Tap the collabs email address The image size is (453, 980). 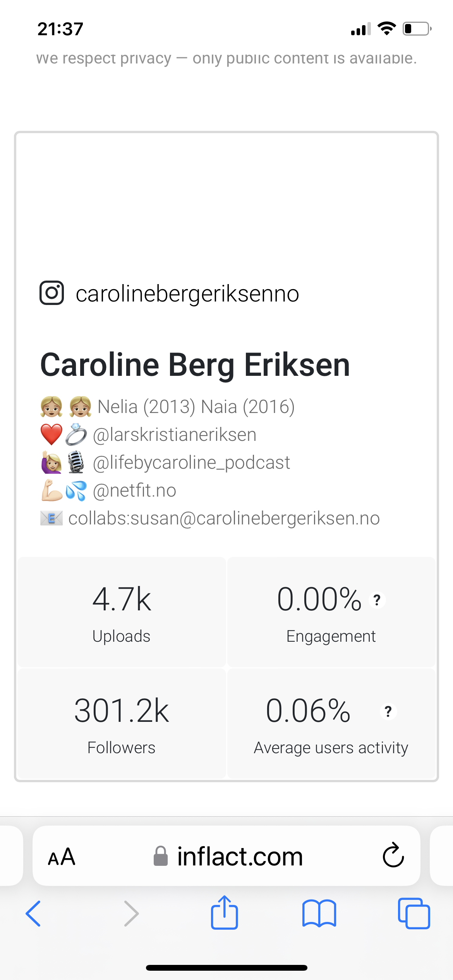coord(224,519)
